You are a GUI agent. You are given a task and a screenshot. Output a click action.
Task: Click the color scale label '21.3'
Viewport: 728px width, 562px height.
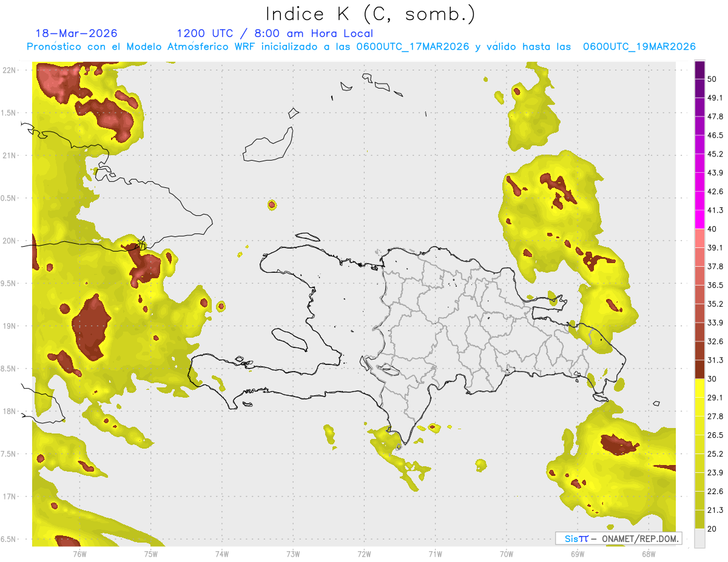click(x=716, y=510)
